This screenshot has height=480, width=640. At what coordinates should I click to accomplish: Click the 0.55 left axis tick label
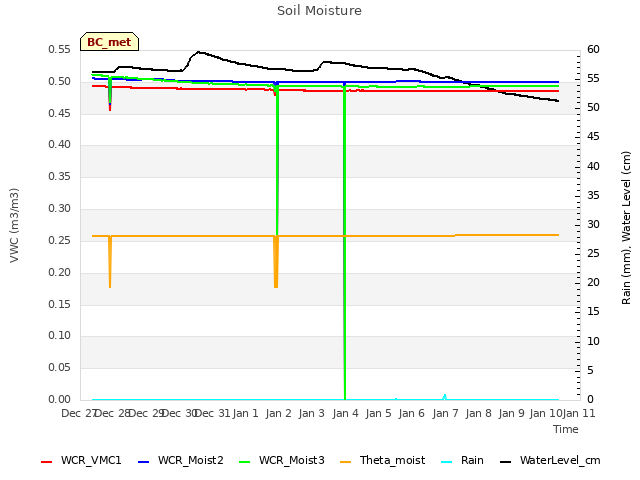pyautogui.click(x=60, y=49)
